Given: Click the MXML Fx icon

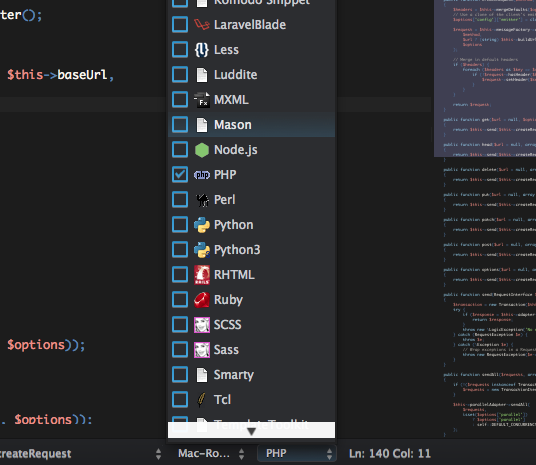Looking at the screenshot, I should (x=202, y=99).
